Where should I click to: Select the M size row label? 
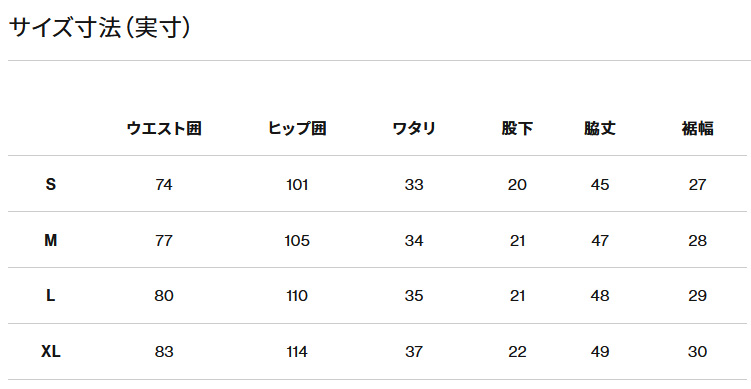pos(51,240)
